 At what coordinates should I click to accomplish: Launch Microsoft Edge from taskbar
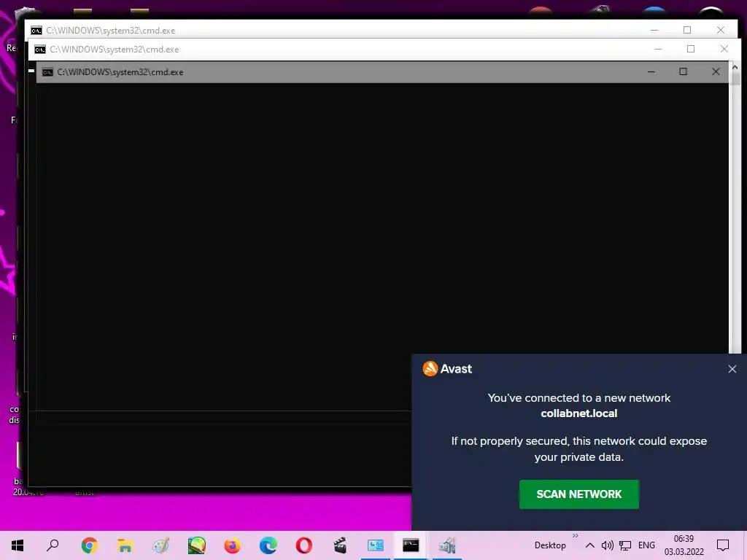268,545
